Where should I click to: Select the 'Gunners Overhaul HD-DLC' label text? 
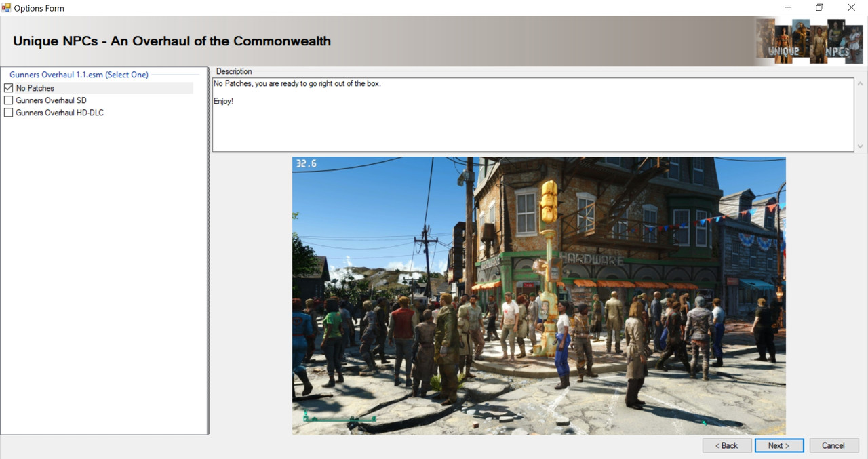pos(60,113)
